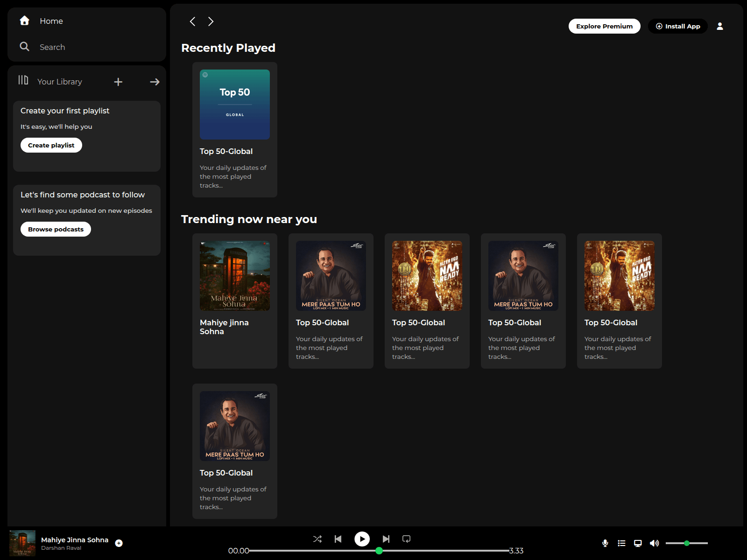Click Search menu label
Image resolution: width=747 pixels, height=560 pixels.
click(52, 47)
